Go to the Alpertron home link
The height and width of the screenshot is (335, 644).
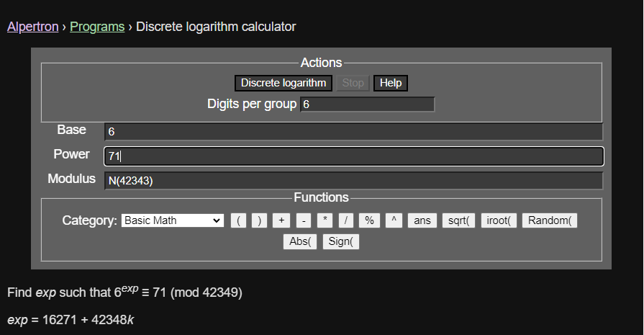(32, 27)
